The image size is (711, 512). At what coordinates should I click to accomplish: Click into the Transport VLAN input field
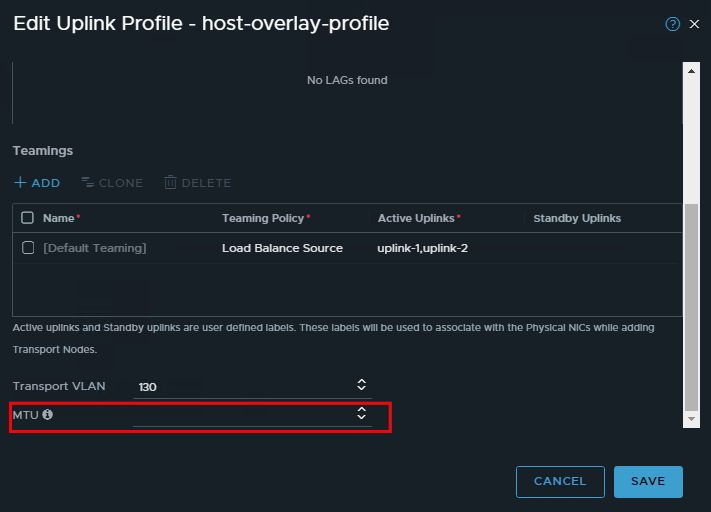click(240, 386)
